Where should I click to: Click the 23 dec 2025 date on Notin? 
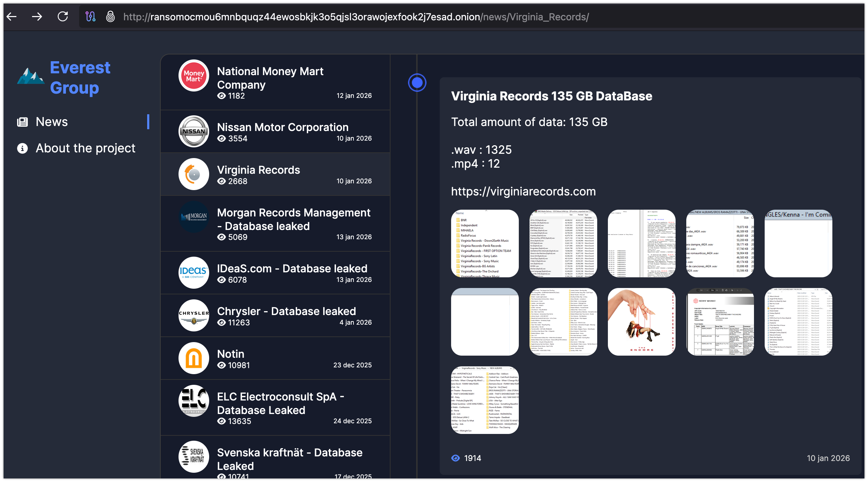352,365
